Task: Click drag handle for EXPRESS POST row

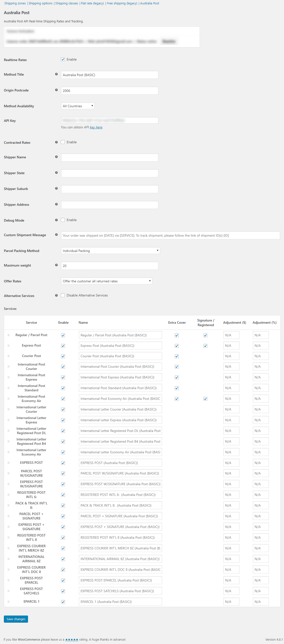Action: pos(9,463)
